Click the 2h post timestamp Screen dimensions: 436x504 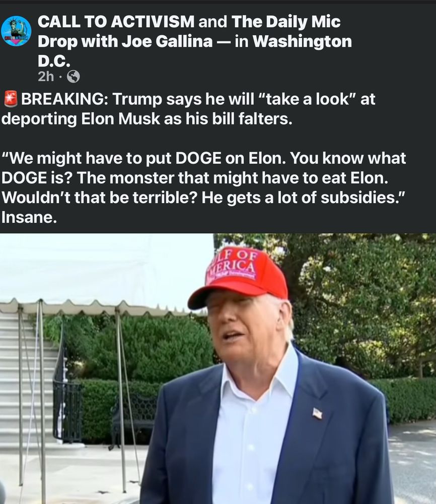tap(46, 77)
